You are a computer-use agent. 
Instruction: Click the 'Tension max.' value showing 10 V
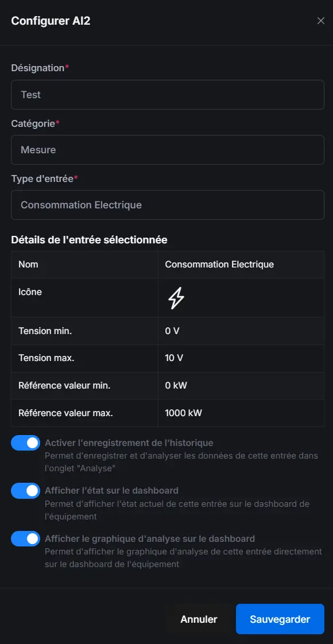(175, 358)
